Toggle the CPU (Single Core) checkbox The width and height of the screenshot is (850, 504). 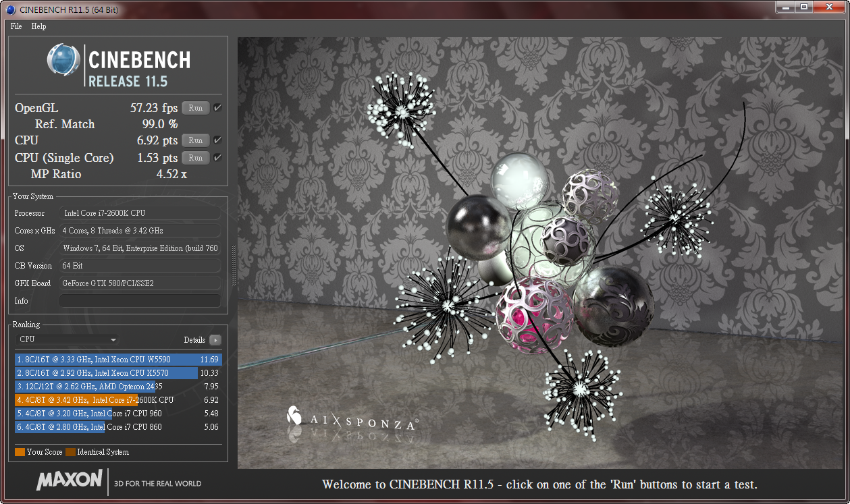click(x=217, y=158)
